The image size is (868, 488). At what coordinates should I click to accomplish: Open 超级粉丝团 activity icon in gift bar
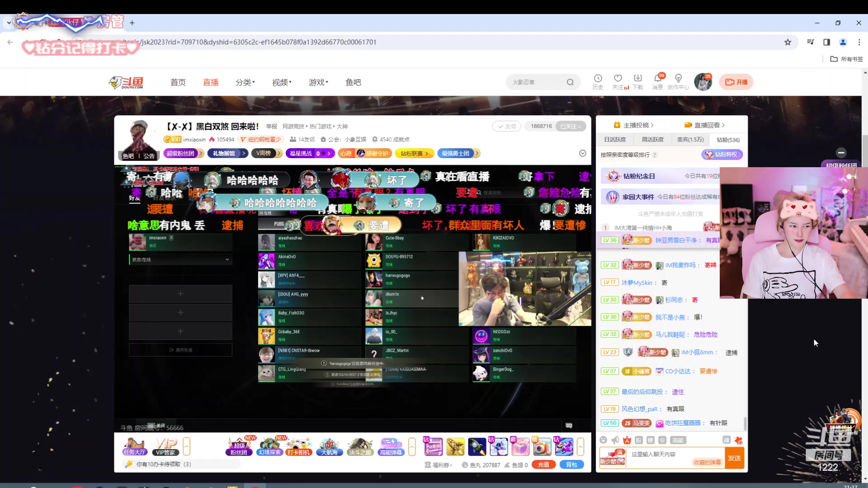pos(239,446)
